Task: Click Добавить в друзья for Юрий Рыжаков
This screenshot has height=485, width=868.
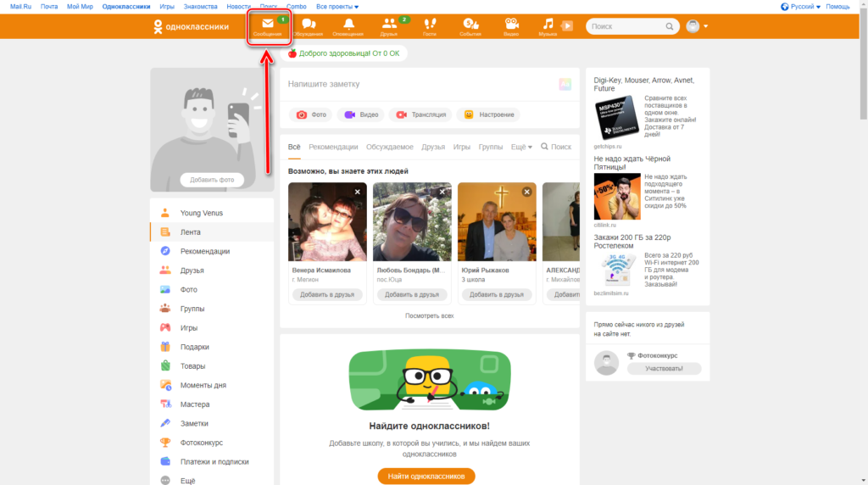Action: click(x=497, y=295)
